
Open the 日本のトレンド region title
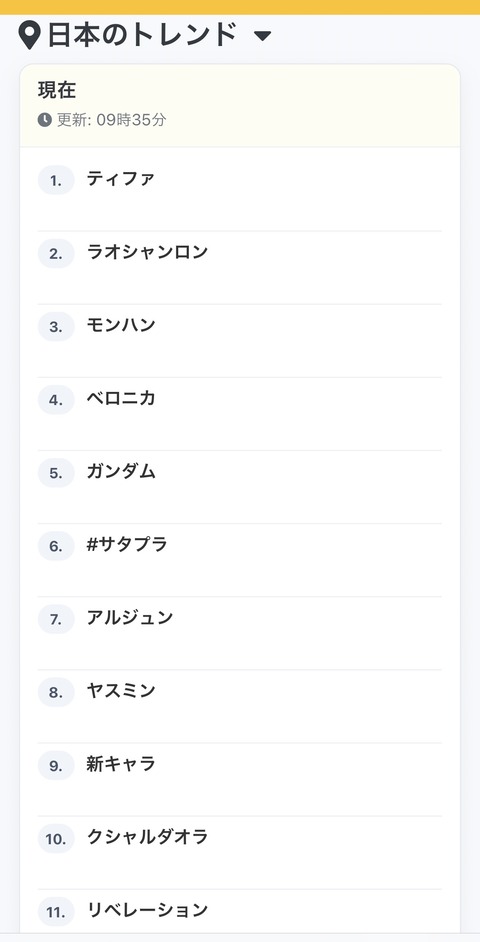click(142, 35)
